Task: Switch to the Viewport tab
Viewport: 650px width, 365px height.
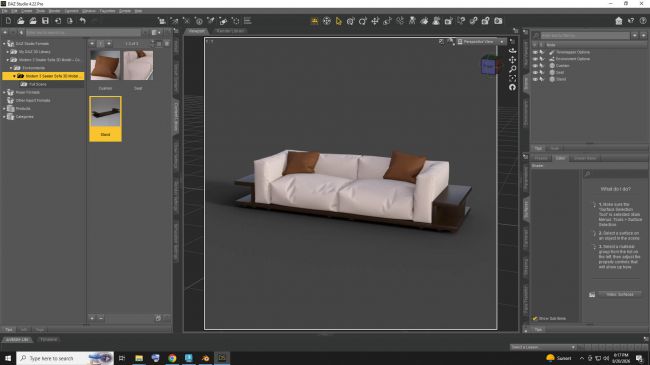Action: [196, 31]
